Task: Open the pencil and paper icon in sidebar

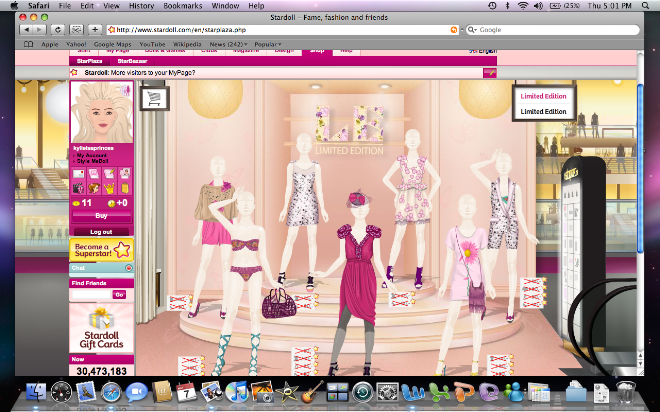Action: click(x=109, y=173)
